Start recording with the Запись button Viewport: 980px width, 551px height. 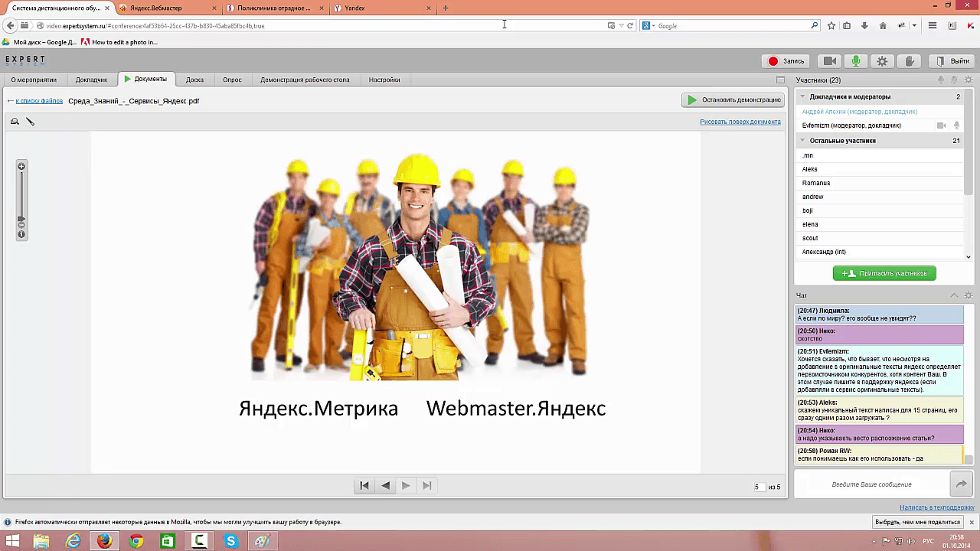(x=786, y=61)
